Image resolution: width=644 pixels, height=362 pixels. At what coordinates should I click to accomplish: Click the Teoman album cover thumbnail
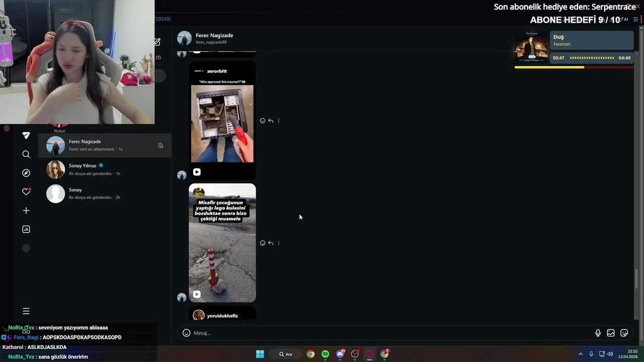click(x=531, y=47)
